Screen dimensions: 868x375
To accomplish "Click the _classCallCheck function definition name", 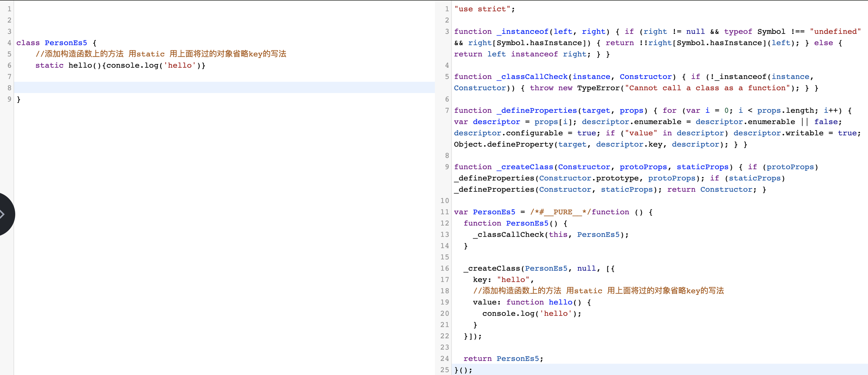I will click(x=532, y=77).
